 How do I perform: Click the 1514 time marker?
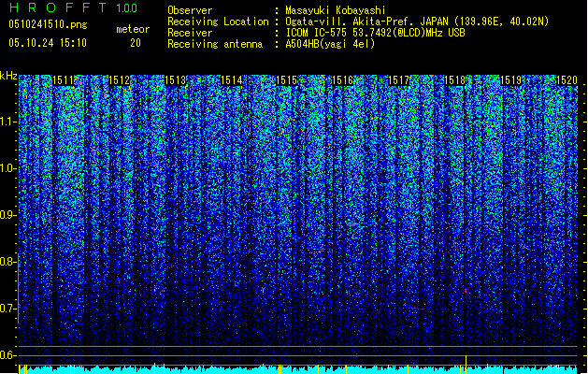(232, 80)
